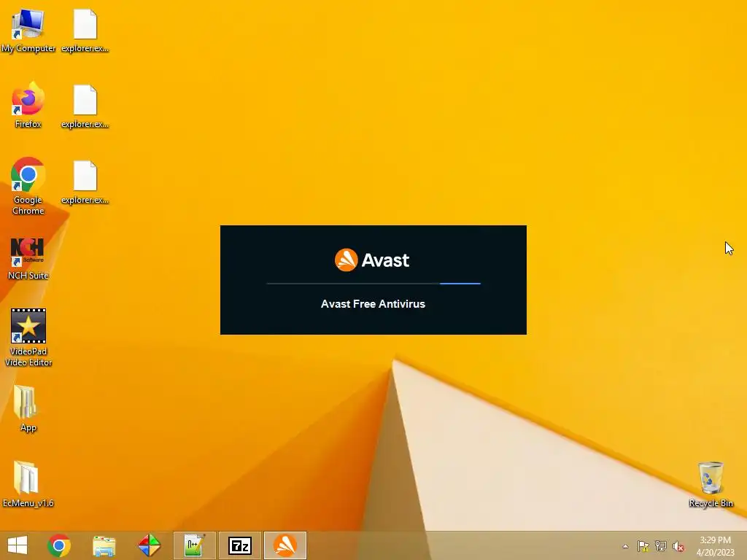Switch to the 7-Zip taskbar window

tap(239, 545)
